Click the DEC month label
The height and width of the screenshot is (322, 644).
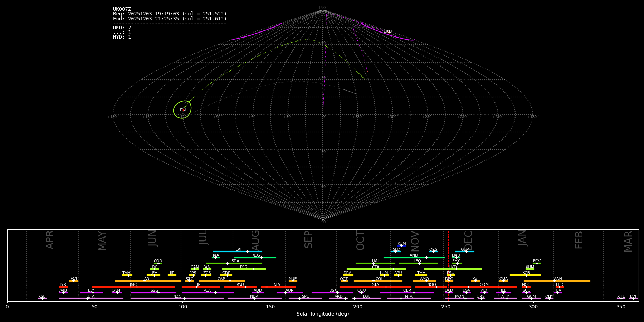468,240
